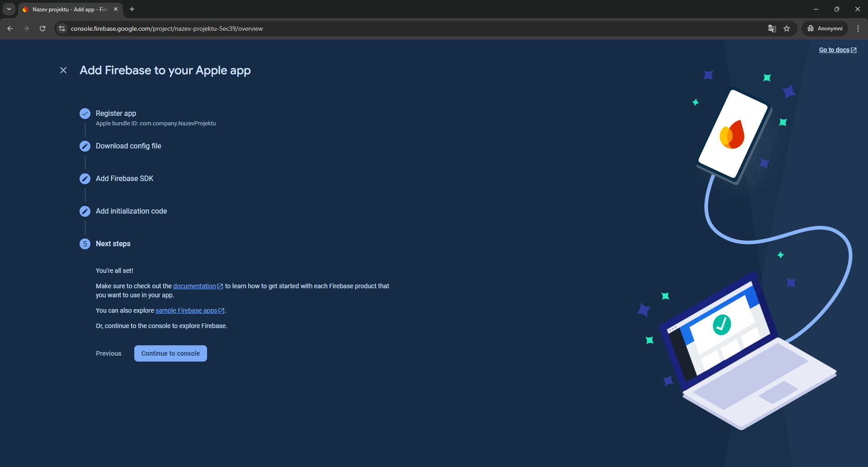868x467 pixels.
Task: Expand the Download config file step
Action: tap(128, 146)
